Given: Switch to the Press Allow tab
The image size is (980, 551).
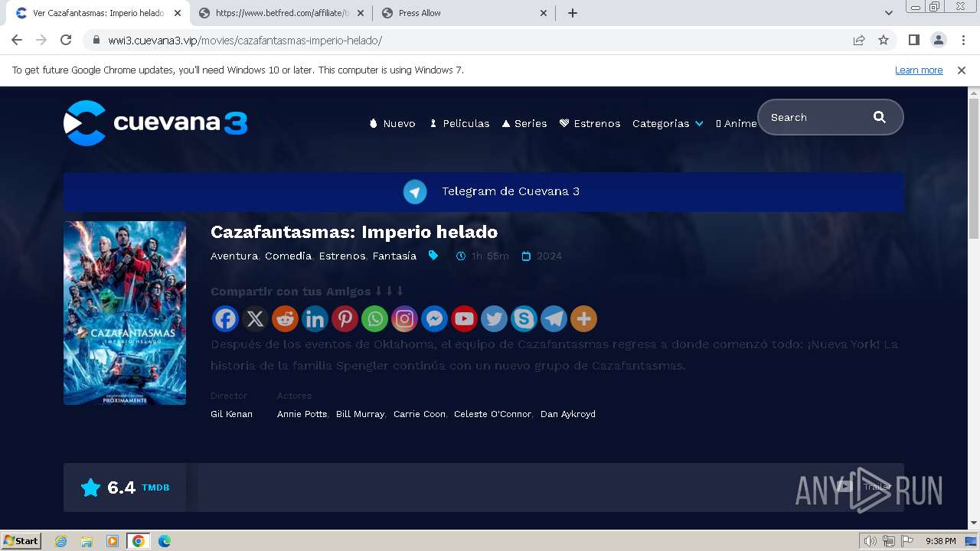Looking at the screenshot, I should click(x=464, y=13).
